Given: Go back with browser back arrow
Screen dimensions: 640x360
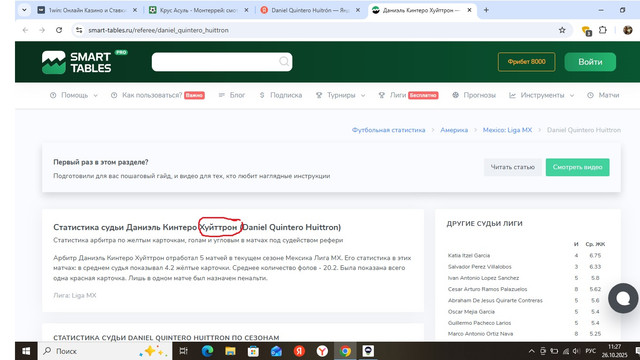Looking at the screenshot, I should pyautogui.click(x=25, y=30).
